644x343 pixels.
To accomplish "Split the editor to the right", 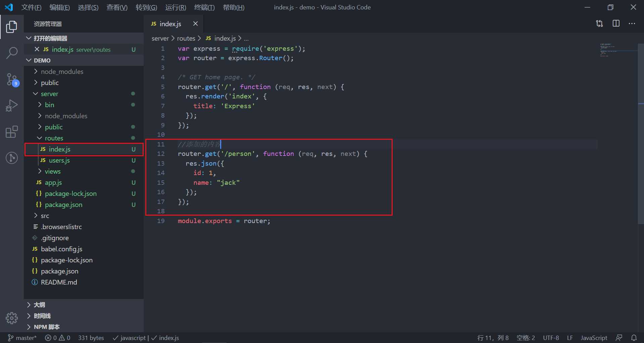I will pyautogui.click(x=616, y=24).
